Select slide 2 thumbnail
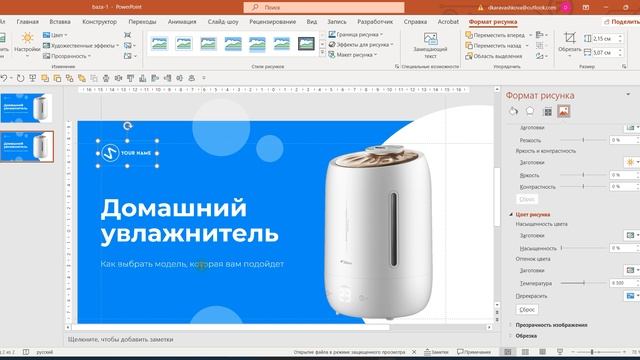 click(x=27, y=147)
